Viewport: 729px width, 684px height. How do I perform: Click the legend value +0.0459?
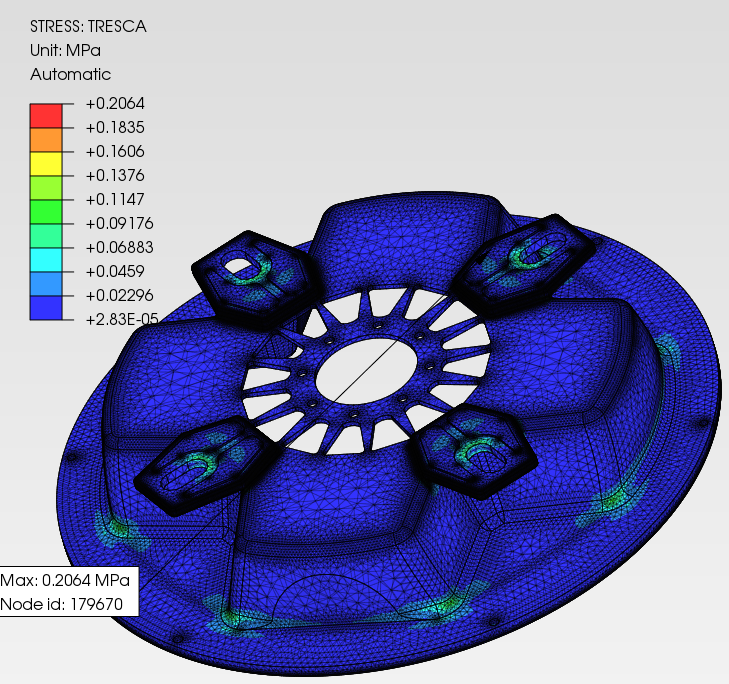pyautogui.click(x=115, y=272)
